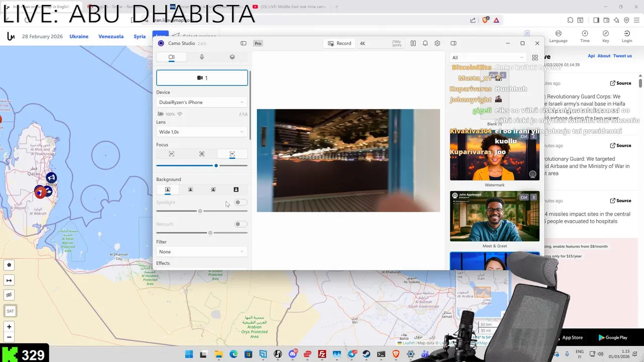Open Source link of Revolutionary Guard targeted item

click(621, 146)
